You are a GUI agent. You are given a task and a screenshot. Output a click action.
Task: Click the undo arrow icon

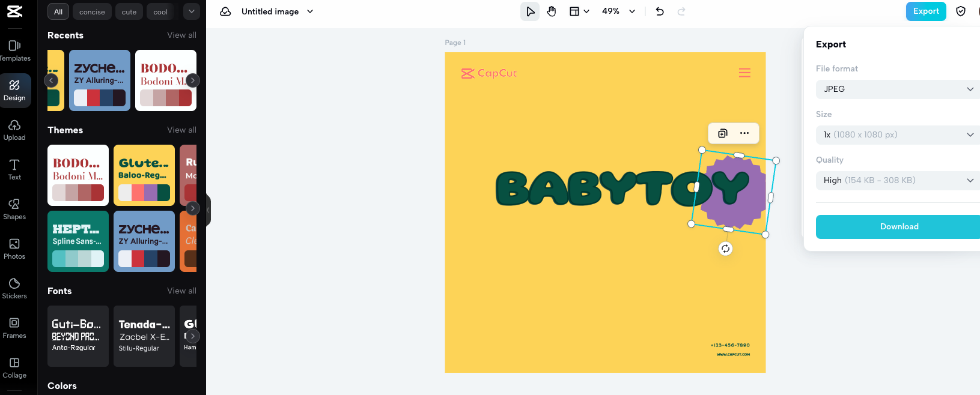660,11
